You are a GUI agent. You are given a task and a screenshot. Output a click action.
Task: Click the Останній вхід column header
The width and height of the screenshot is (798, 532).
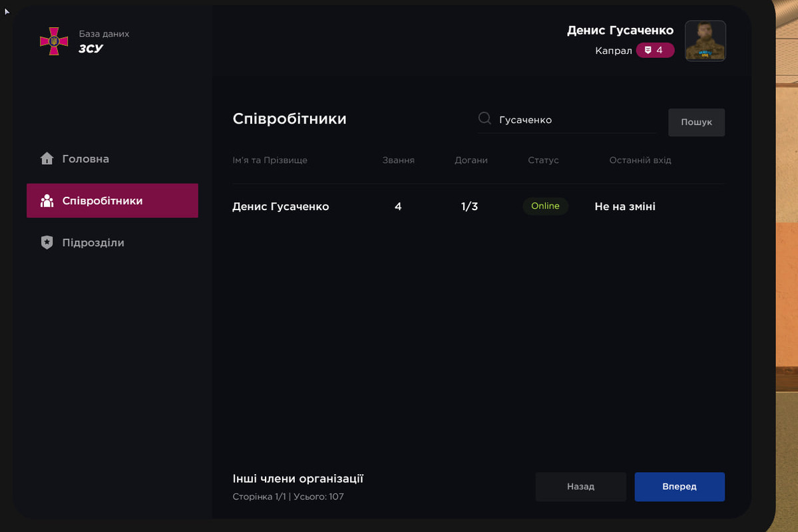[640, 160]
